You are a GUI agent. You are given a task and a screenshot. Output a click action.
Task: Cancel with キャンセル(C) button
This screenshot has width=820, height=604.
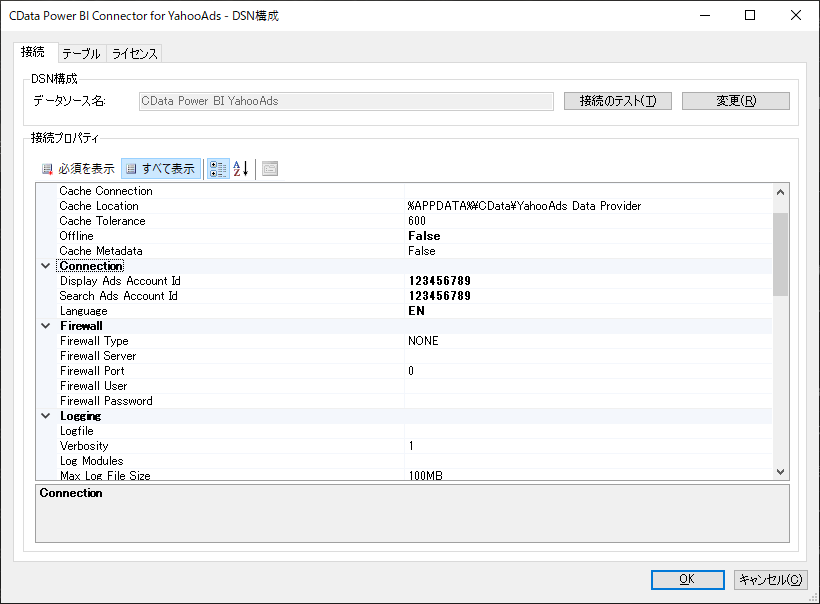[x=770, y=579]
